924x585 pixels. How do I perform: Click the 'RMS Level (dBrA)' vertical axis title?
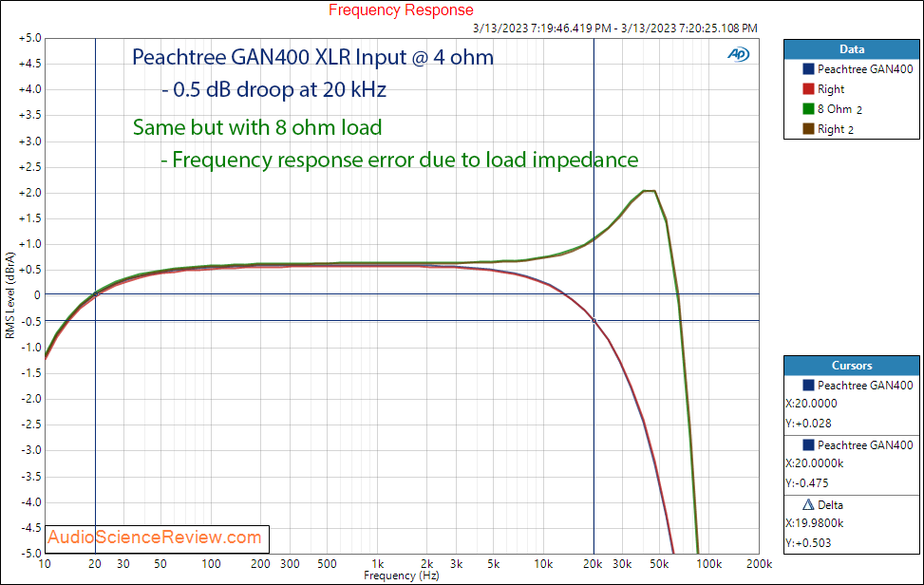coord(10,295)
